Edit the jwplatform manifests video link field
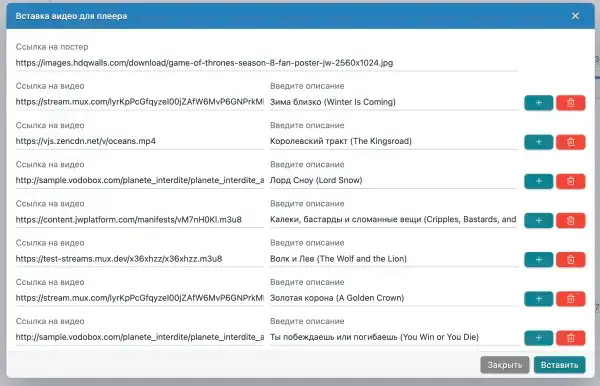Image resolution: width=600 pixels, height=386 pixels. 140,220
